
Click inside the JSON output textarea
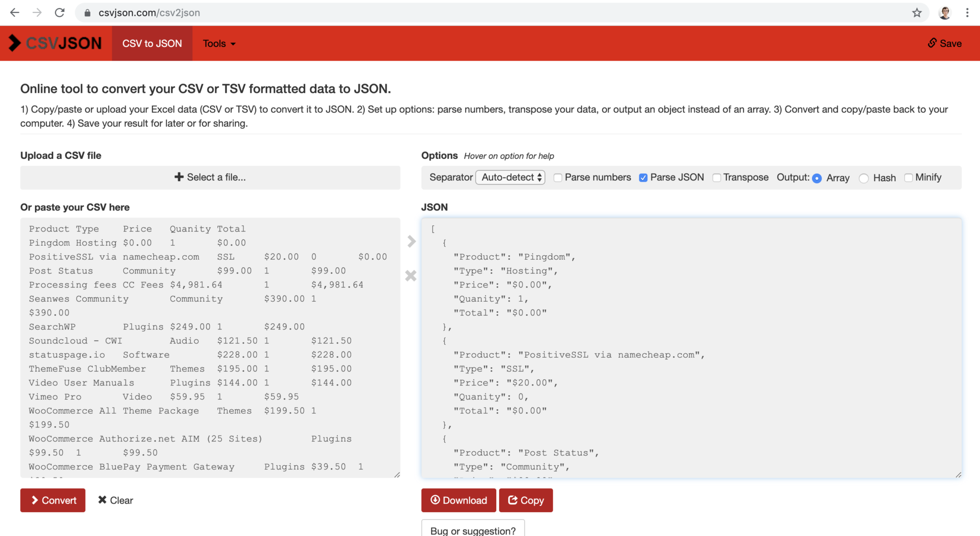click(691, 348)
